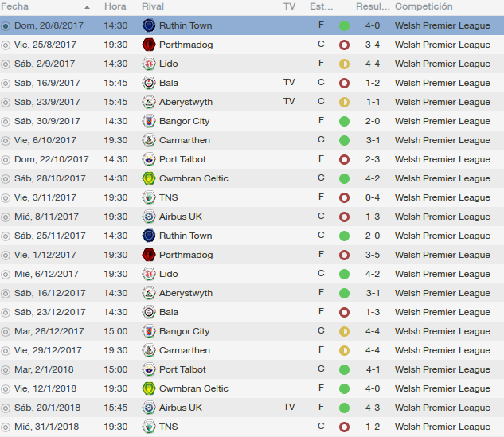Image resolution: width=504 pixels, height=437 pixels.
Task: Open Cwmbran Celtic crest on 28/10/2017 row
Action: 149,178
